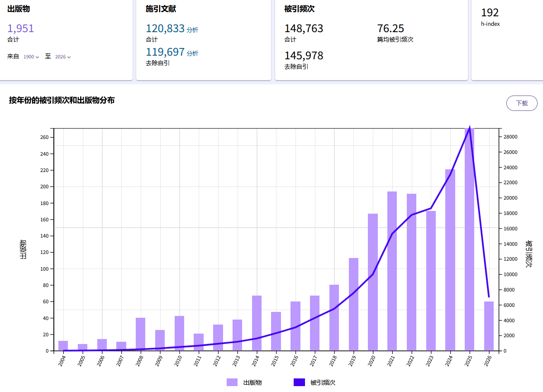Toggle the 出版物 legend color swatch
The image size is (543, 392).
click(232, 382)
